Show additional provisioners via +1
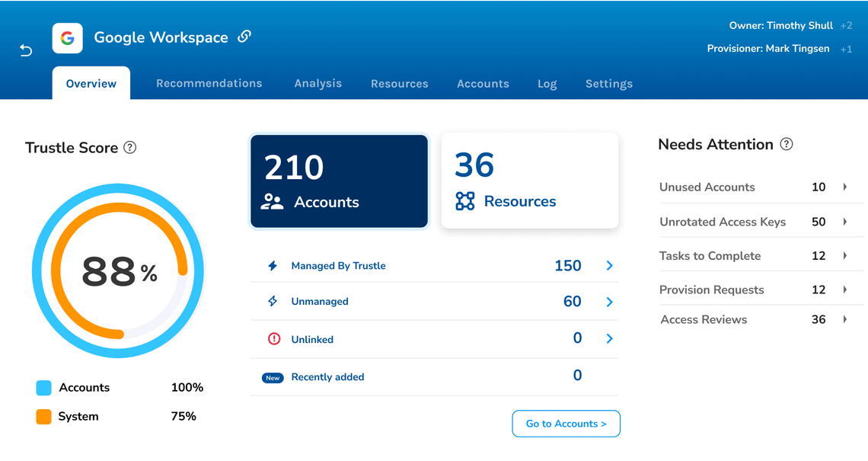The image size is (868, 461). (x=846, y=49)
